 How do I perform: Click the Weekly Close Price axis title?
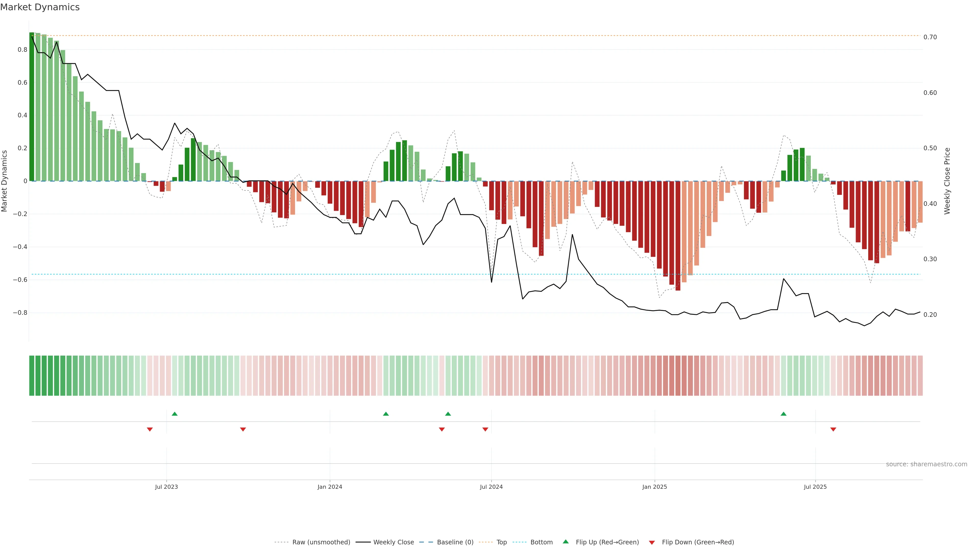(x=947, y=181)
